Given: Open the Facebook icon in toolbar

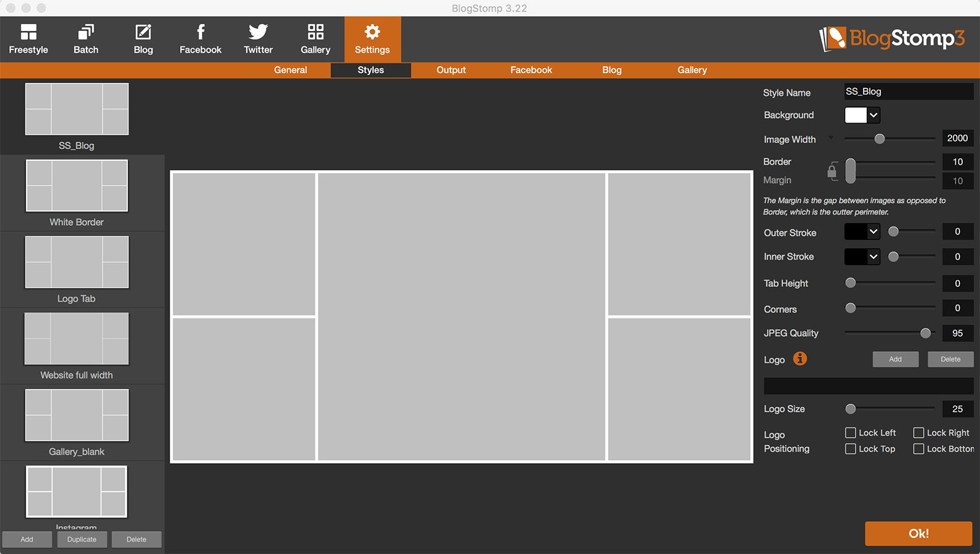Looking at the screenshot, I should click(200, 32).
